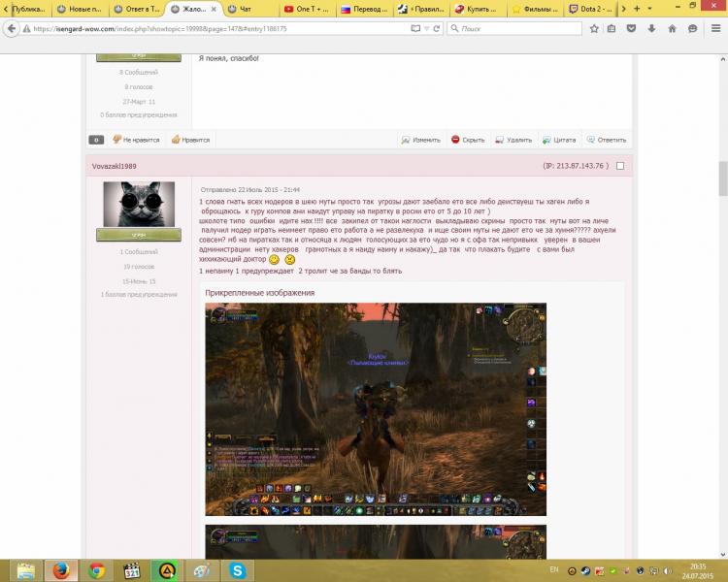The width and height of the screenshot is (728, 582).
Task: Toggle reader view in the address bar
Action: click(415, 29)
